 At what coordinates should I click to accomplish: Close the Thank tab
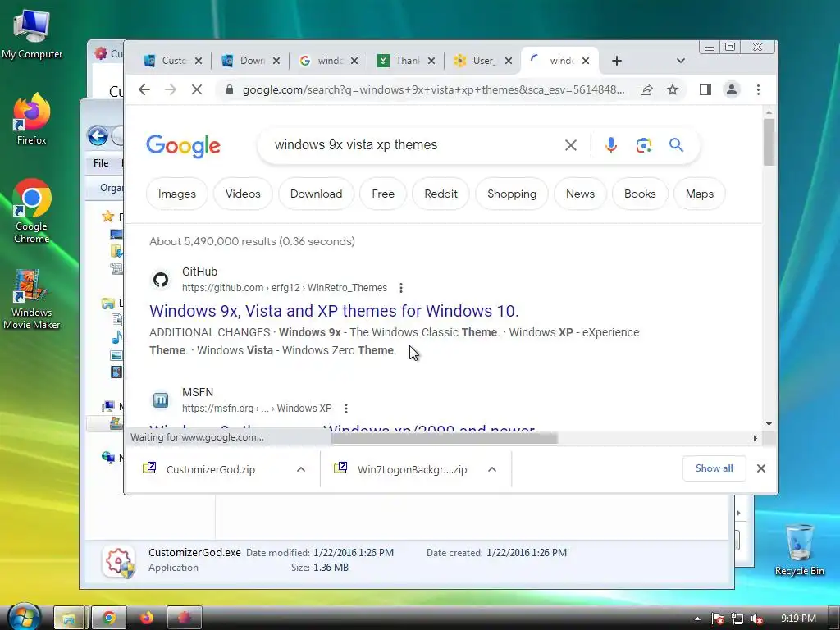431,61
